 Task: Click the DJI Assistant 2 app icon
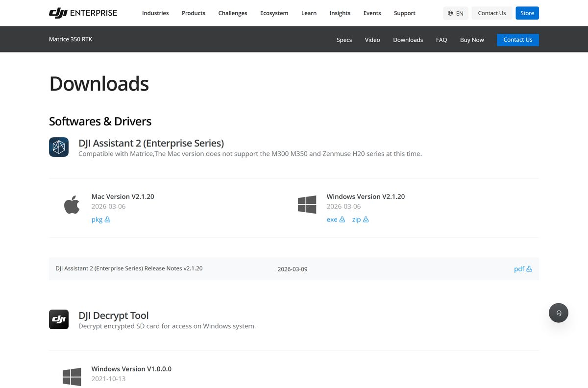[59, 147]
